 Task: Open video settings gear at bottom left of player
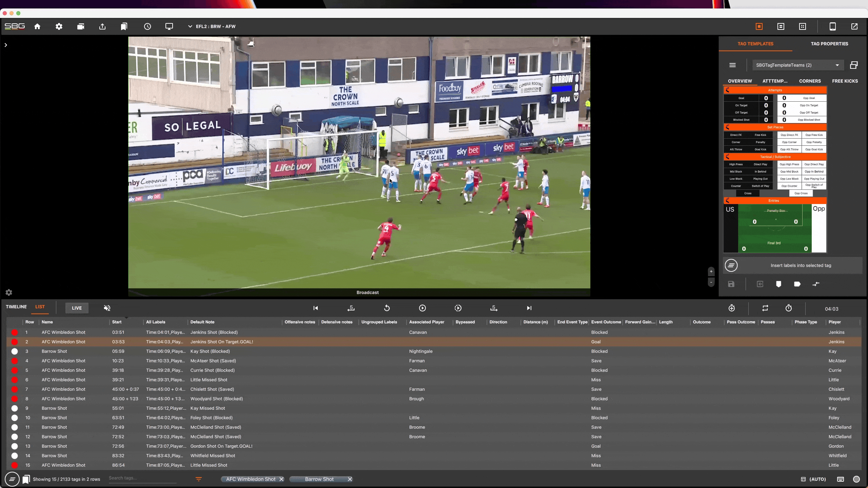(9, 292)
